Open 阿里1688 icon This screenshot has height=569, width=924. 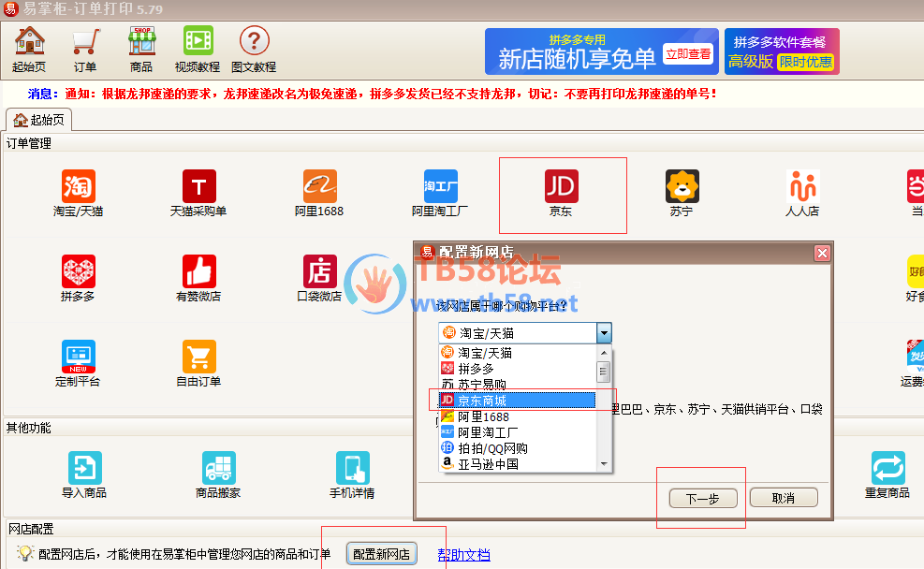pos(319,193)
